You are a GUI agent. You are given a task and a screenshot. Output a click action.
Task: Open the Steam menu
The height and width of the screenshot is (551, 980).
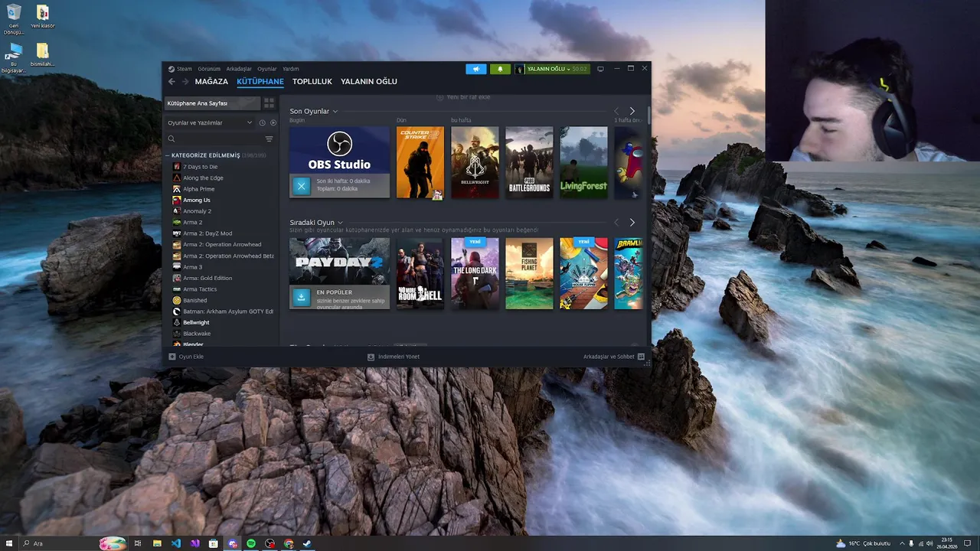pos(184,69)
